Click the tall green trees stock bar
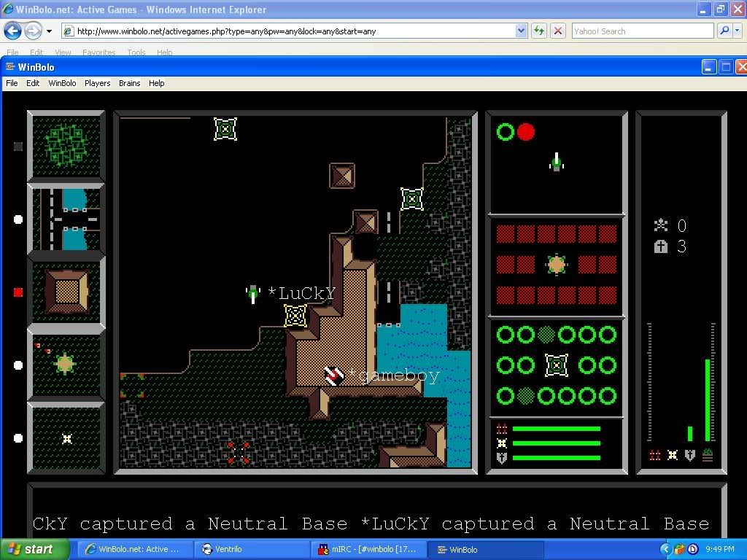 tap(707, 400)
